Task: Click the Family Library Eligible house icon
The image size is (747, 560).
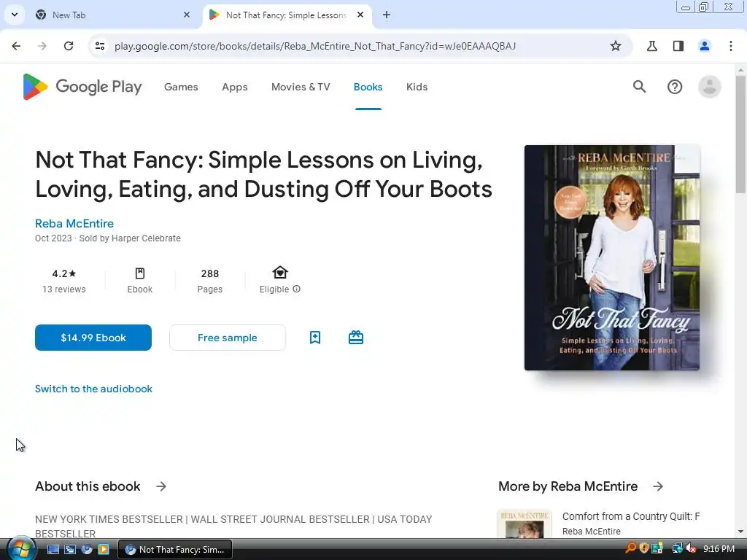Action: (280, 273)
